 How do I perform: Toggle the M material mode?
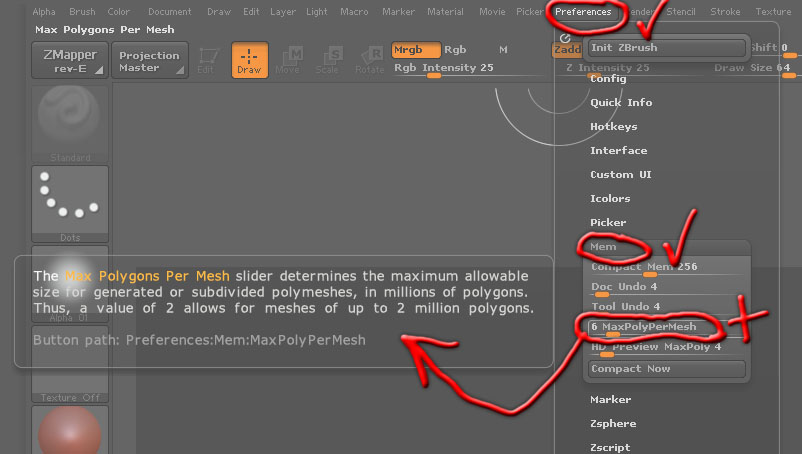[503, 50]
